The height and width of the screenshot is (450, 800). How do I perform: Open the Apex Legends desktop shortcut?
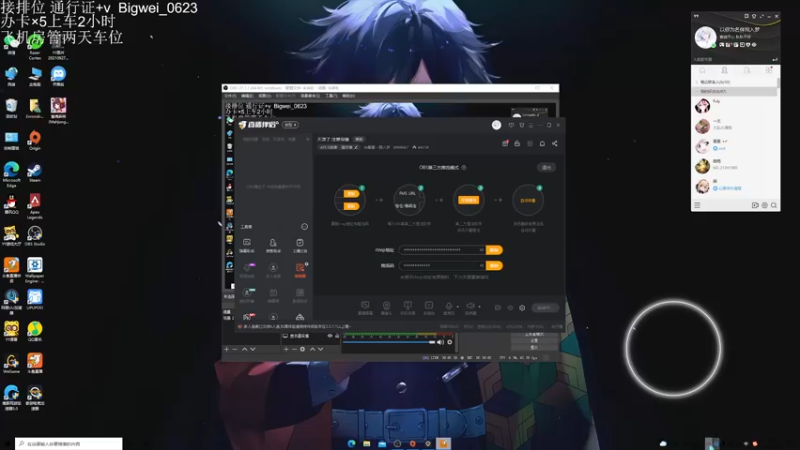[x=35, y=206]
